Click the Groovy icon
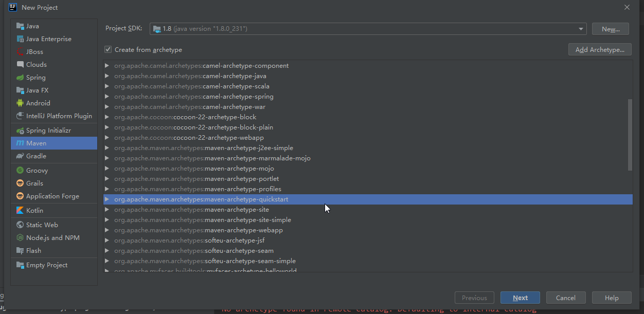The image size is (644, 314). (x=20, y=171)
